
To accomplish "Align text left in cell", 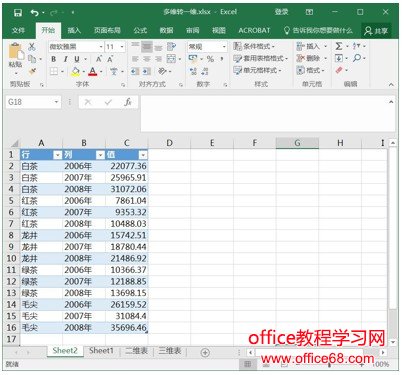I will pos(135,59).
